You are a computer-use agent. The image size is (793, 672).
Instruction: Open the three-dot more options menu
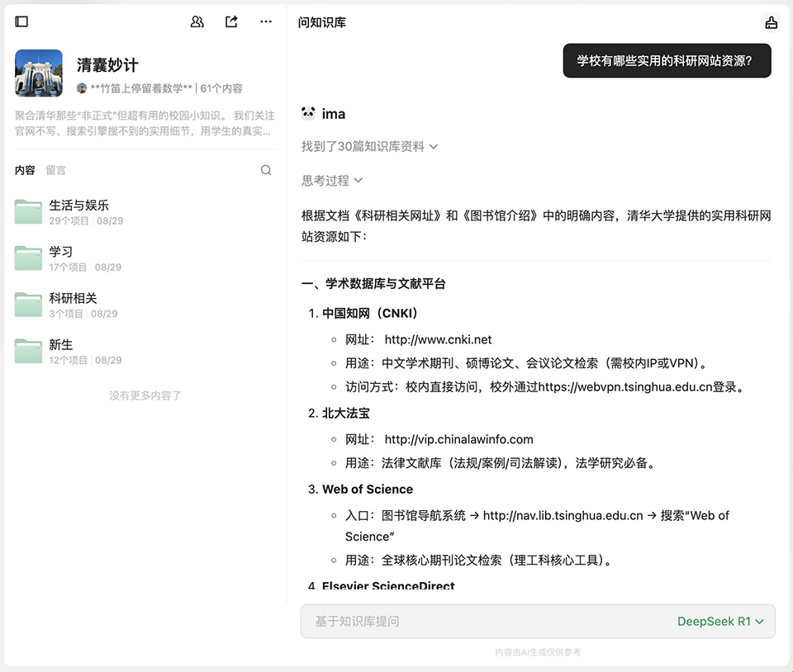tap(266, 22)
